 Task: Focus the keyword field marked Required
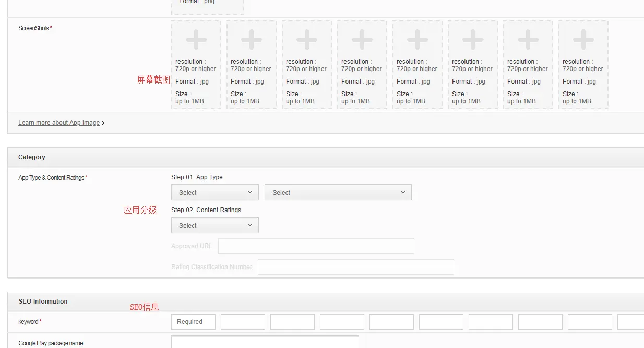193,322
